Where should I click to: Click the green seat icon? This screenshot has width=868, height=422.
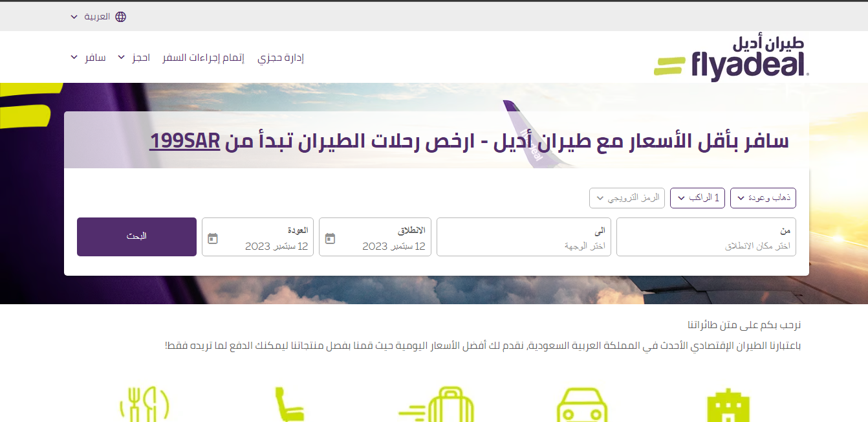288,405
